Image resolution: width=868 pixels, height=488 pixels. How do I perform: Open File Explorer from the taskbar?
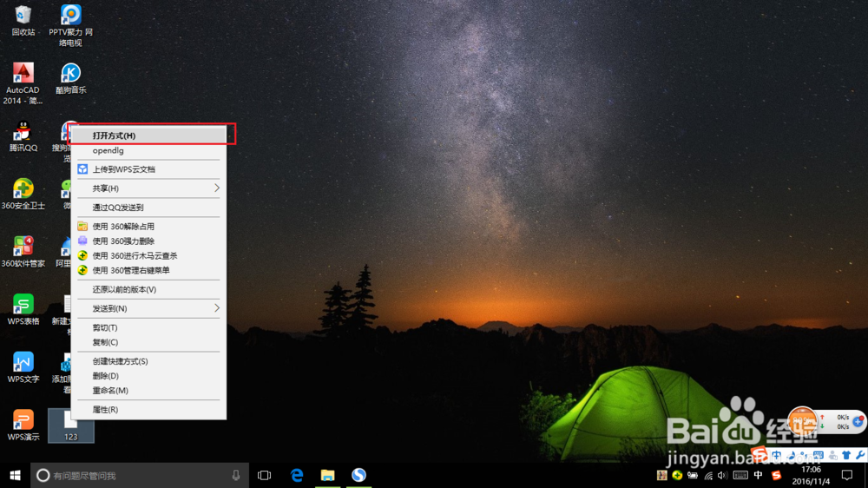point(328,475)
